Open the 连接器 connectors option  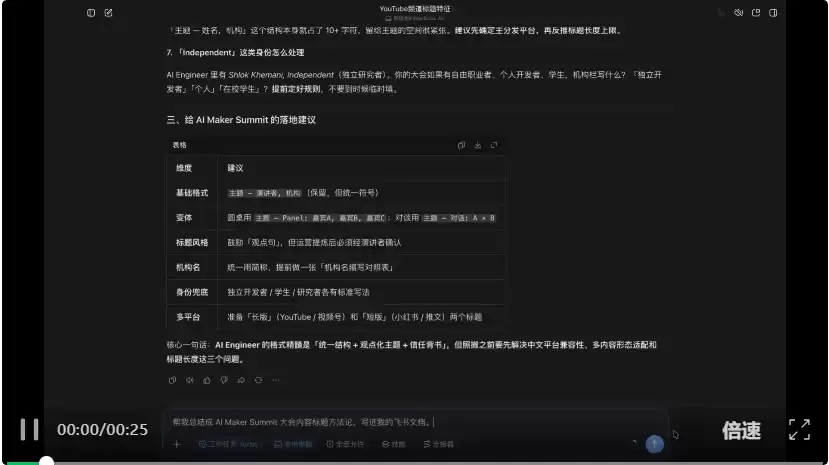438,444
